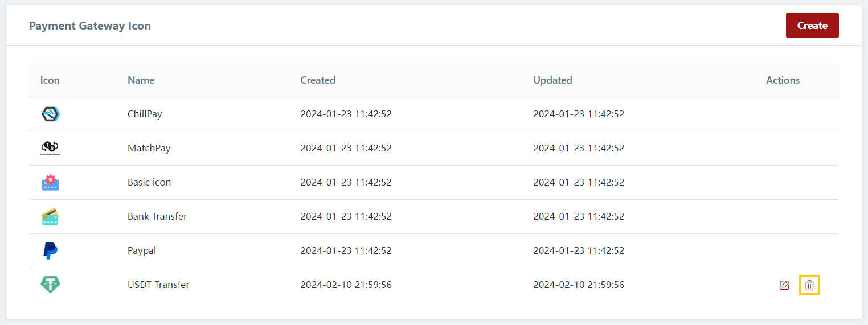Click the Created column header
This screenshot has width=868, height=325.
tap(318, 80)
